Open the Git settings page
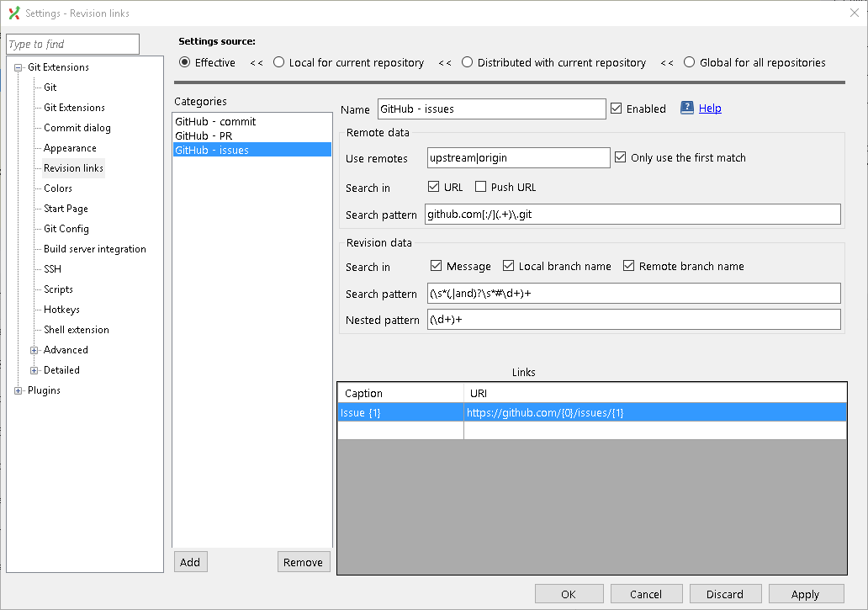This screenshot has height=610, width=868. coord(50,88)
